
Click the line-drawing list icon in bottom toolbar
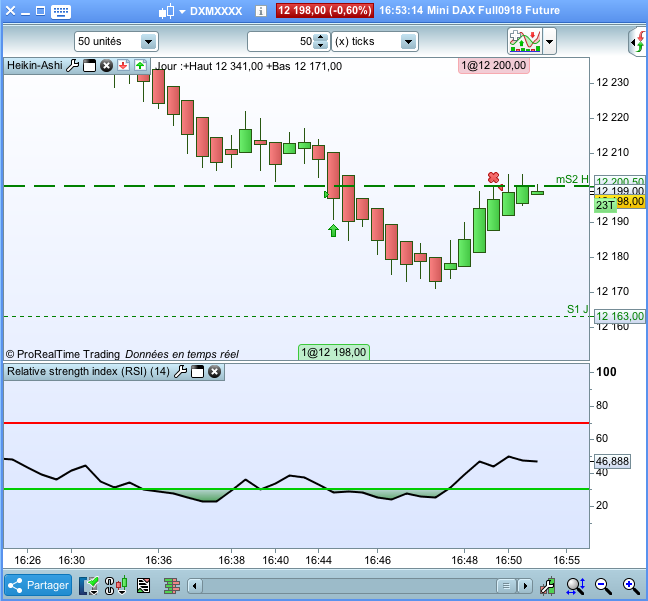143,586
